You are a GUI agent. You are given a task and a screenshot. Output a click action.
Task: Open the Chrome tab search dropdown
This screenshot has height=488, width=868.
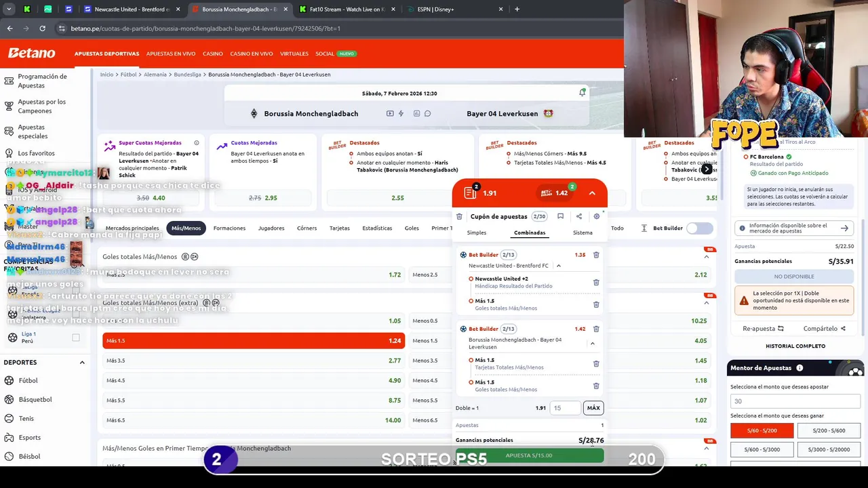coord(9,9)
